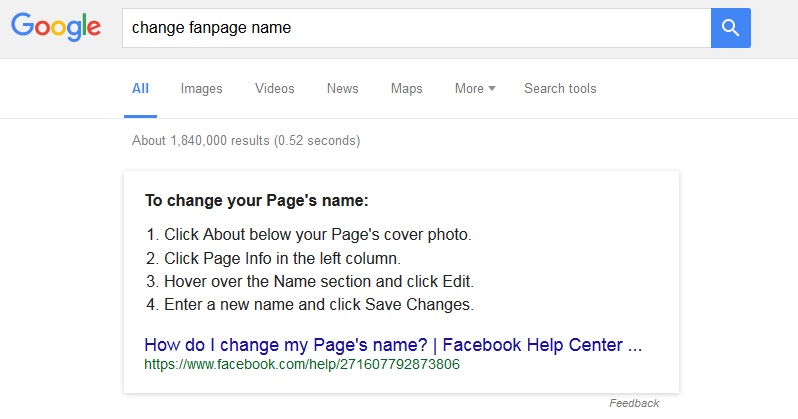The height and width of the screenshot is (419, 798).
Task: Select the All results tab
Action: [x=140, y=89]
